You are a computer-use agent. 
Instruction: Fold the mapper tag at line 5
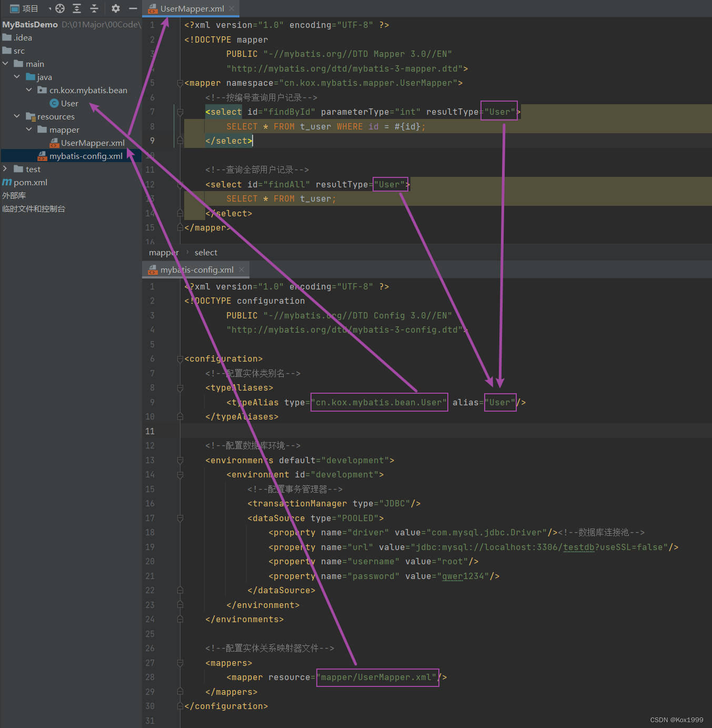coord(180,83)
